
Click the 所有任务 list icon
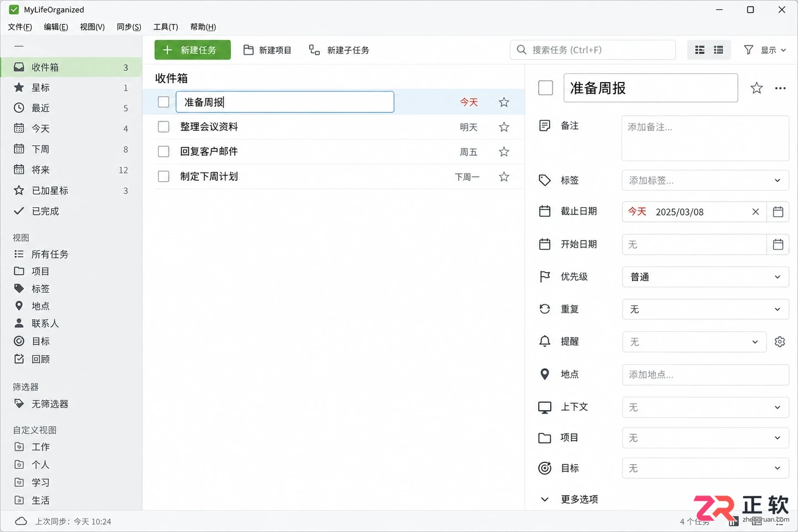[19, 254]
